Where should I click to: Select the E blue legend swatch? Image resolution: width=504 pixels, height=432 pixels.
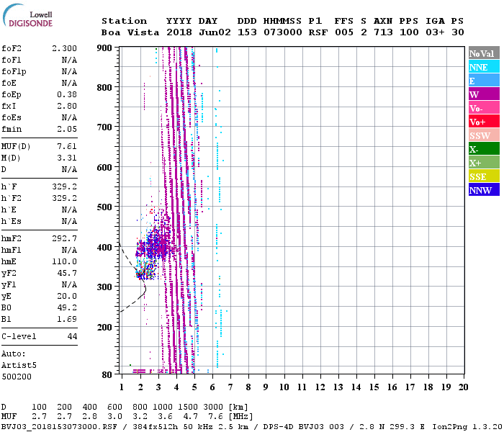click(x=484, y=81)
